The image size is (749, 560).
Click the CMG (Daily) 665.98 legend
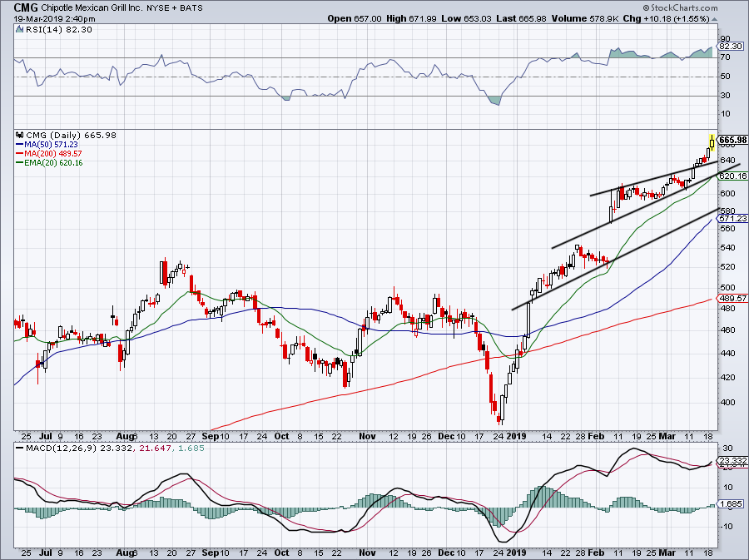coord(72,135)
